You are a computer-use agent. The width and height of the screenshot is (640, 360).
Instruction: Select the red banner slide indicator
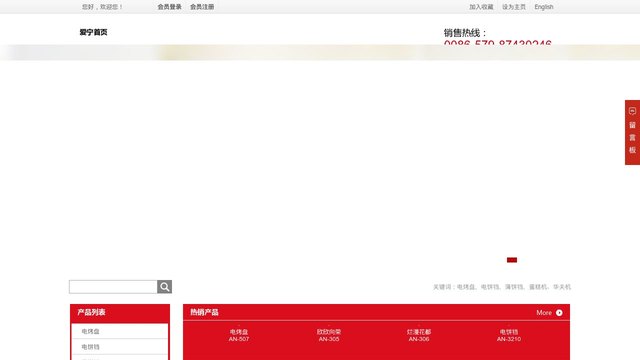coord(512,260)
